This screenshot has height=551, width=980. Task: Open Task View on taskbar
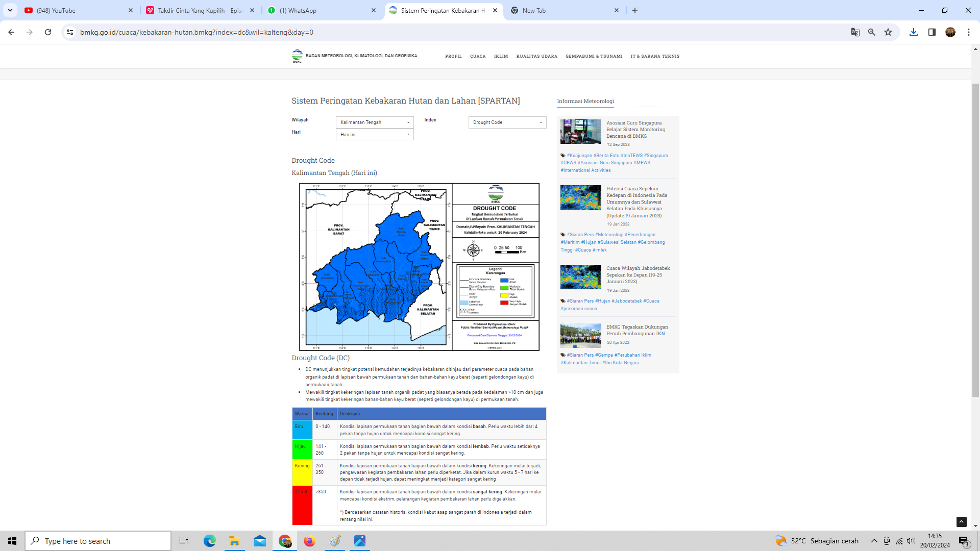pos(184,541)
